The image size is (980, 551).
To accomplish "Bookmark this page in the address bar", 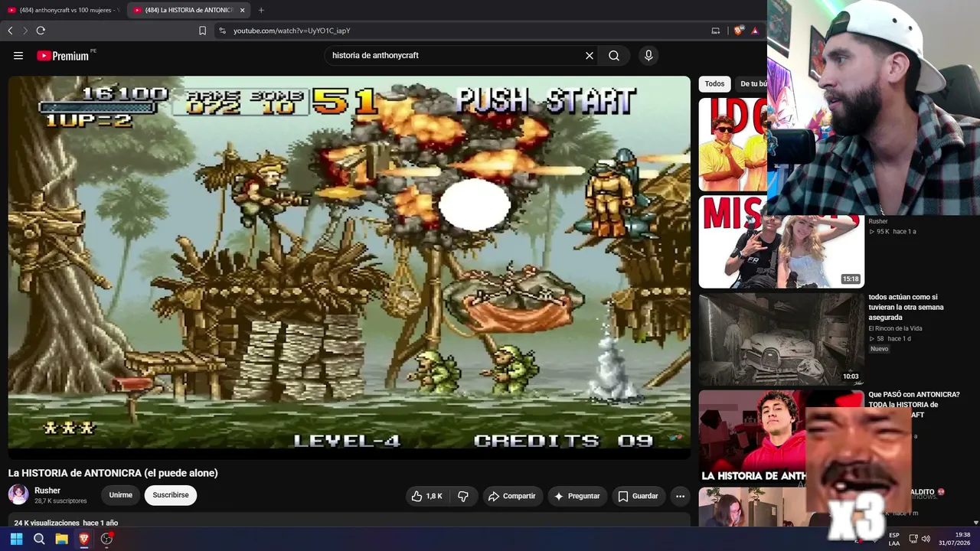I will pyautogui.click(x=202, y=31).
